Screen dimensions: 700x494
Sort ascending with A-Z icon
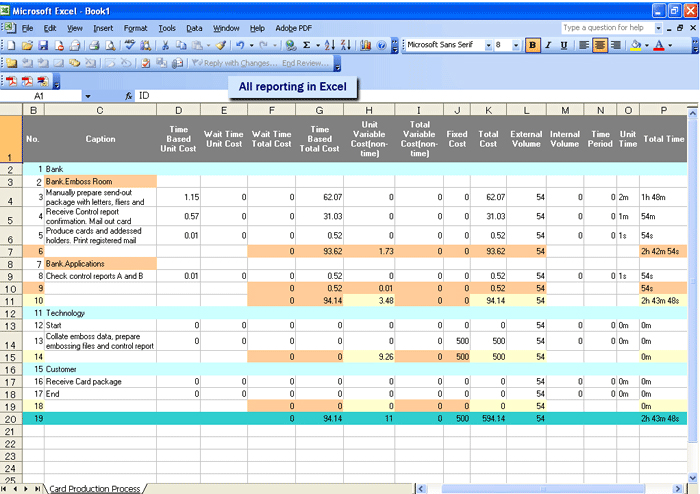pyautogui.click(x=329, y=45)
